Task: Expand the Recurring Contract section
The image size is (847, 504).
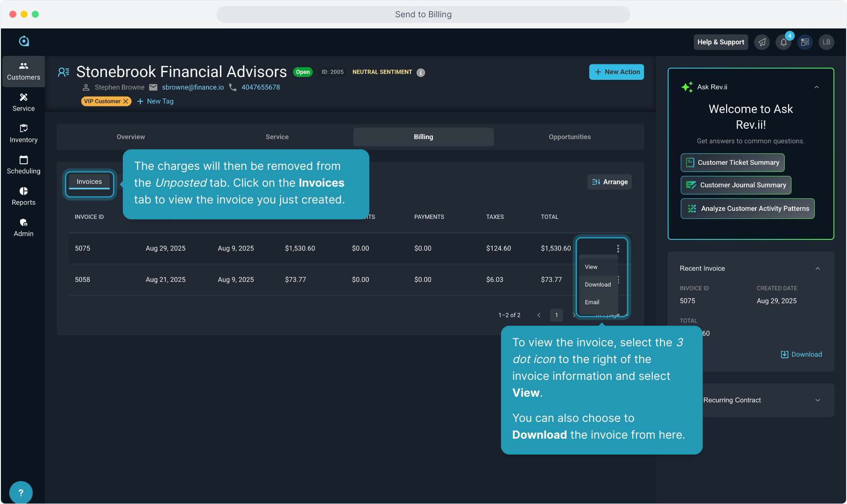Action: click(818, 400)
